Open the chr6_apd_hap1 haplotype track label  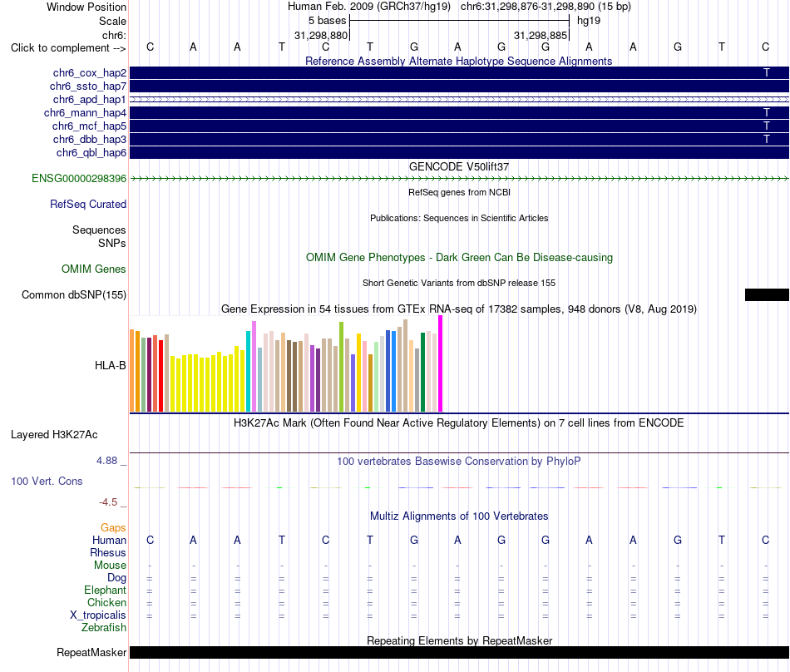tap(90, 99)
